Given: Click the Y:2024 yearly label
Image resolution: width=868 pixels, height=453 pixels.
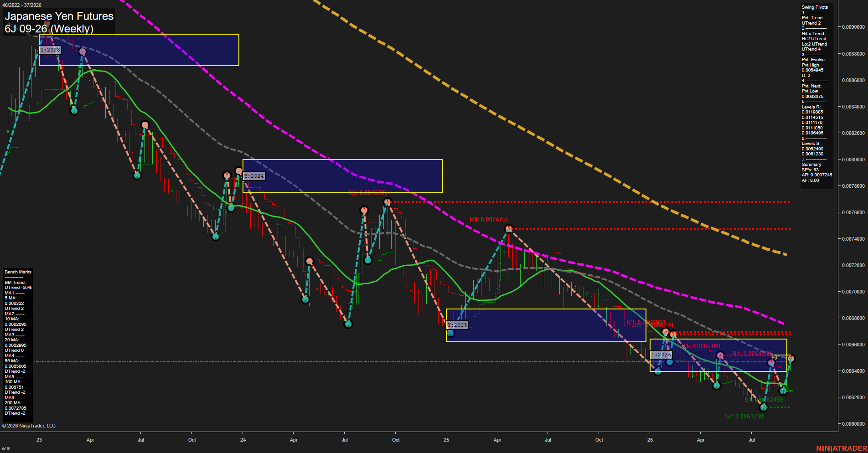Looking at the screenshot, I should coord(254,176).
